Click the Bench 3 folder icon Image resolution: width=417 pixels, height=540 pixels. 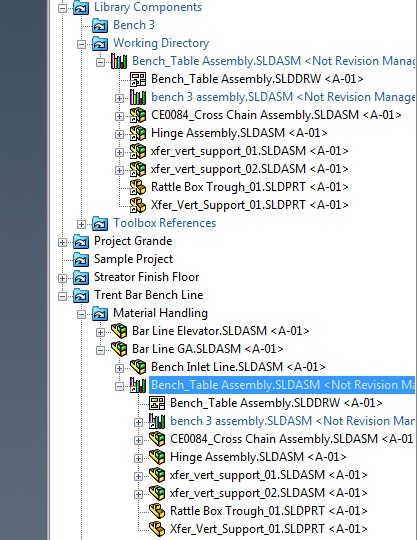[100, 25]
